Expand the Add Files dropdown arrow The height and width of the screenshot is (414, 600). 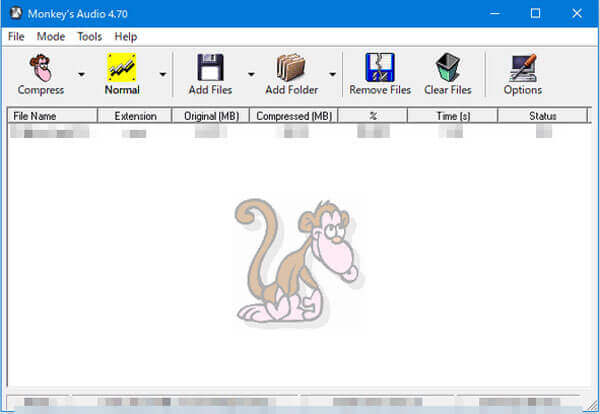click(251, 74)
